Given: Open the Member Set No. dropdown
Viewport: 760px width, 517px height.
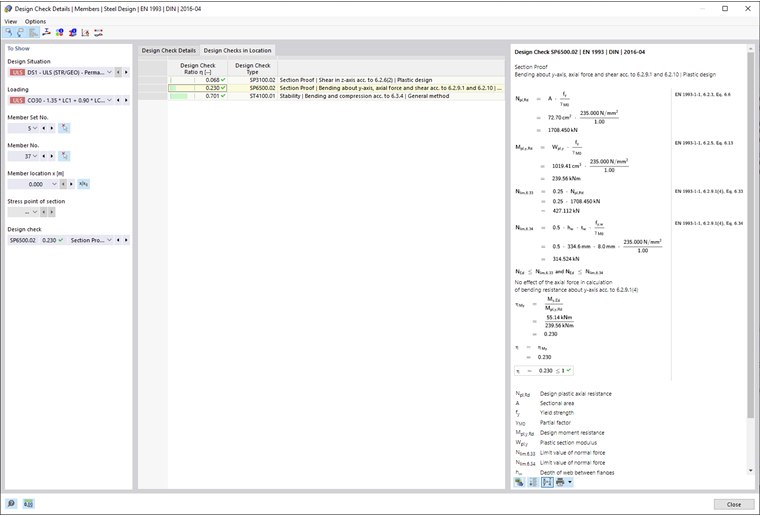Looking at the screenshot, I should [x=35, y=128].
